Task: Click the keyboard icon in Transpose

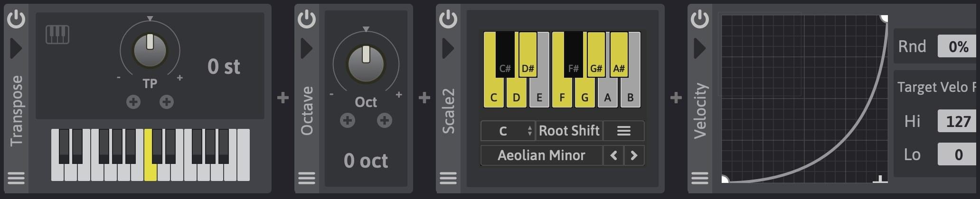Action: (x=57, y=35)
